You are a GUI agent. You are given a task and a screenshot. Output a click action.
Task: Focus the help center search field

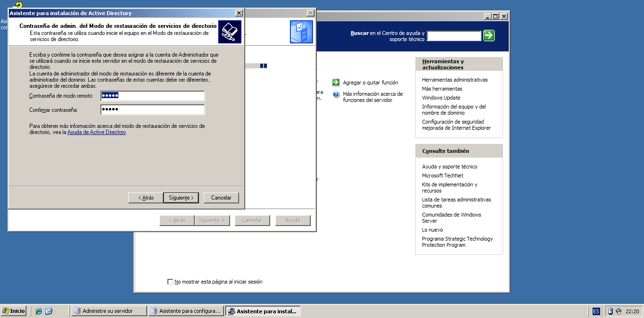click(454, 36)
